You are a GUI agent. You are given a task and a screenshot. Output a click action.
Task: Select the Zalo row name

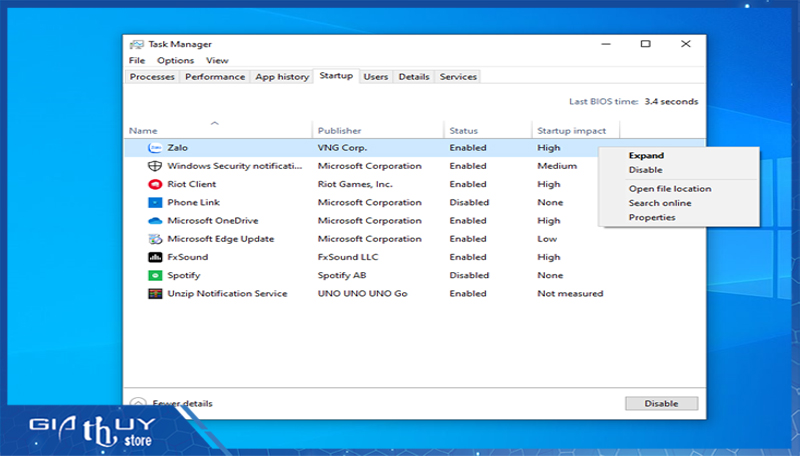pyautogui.click(x=178, y=148)
